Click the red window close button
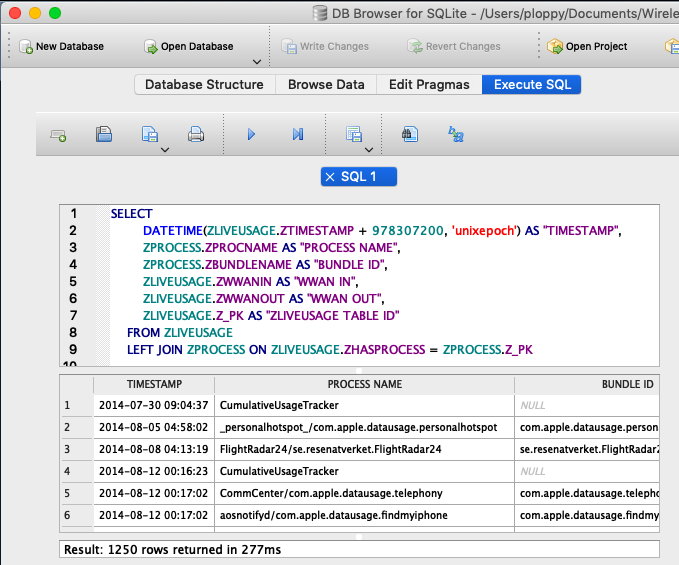Screen dimensions: 679x565 (15, 13)
